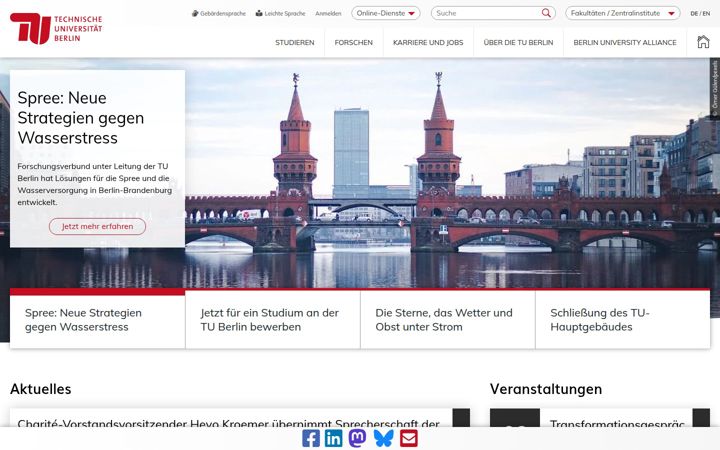Click the hero headline Spree: Neue Strategien
Image resolution: width=720 pixels, height=450 pixels.
(x=80, y=118)
